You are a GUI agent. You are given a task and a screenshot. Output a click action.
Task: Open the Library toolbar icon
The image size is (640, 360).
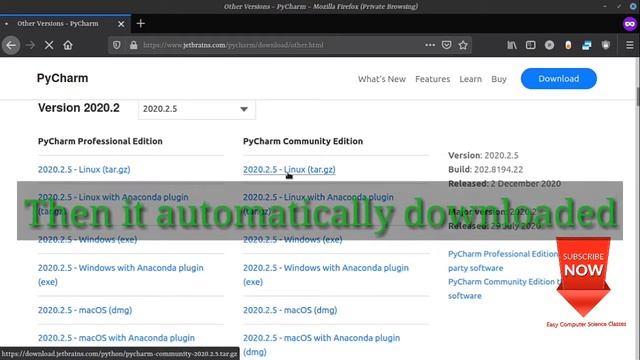[511, 45]
